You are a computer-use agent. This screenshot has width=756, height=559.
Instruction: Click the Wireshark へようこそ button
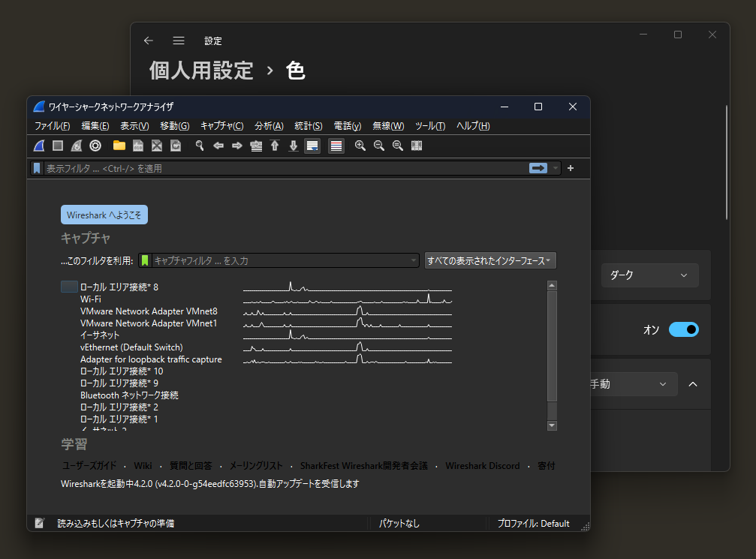coord(104,215)
